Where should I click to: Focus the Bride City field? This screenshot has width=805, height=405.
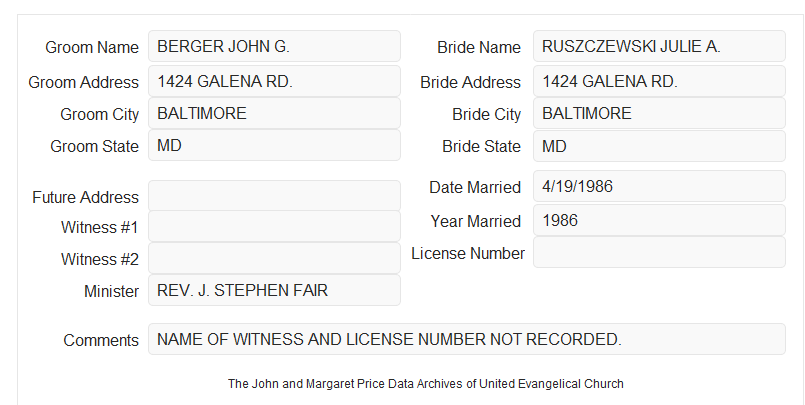click(x=659, y=113)
